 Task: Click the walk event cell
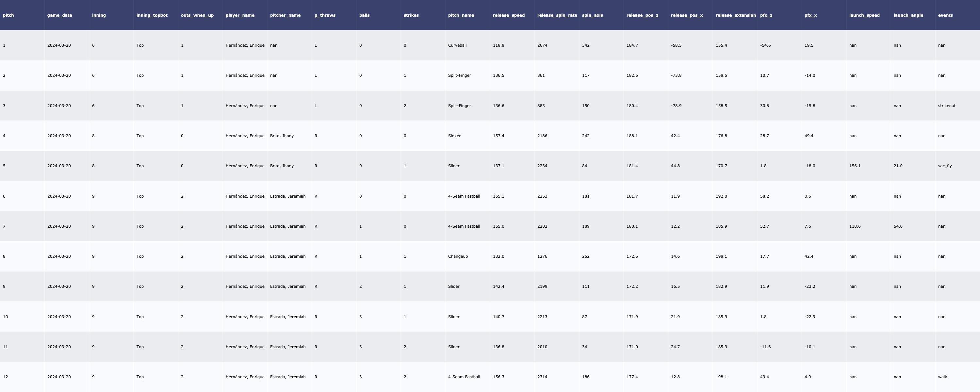[942, 377]
